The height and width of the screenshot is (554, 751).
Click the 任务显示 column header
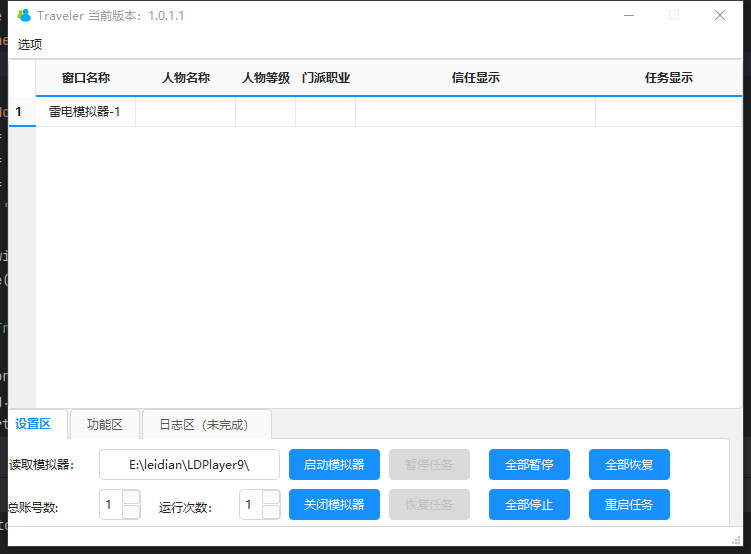669,78
